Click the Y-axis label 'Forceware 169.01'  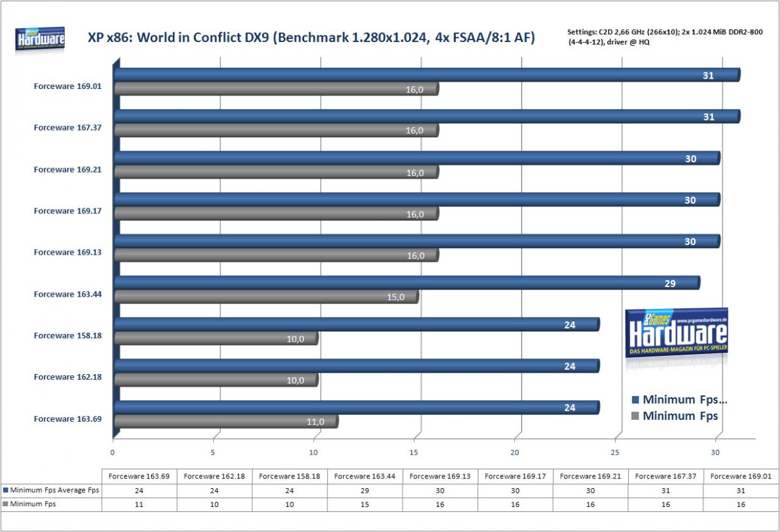point(68,87)
